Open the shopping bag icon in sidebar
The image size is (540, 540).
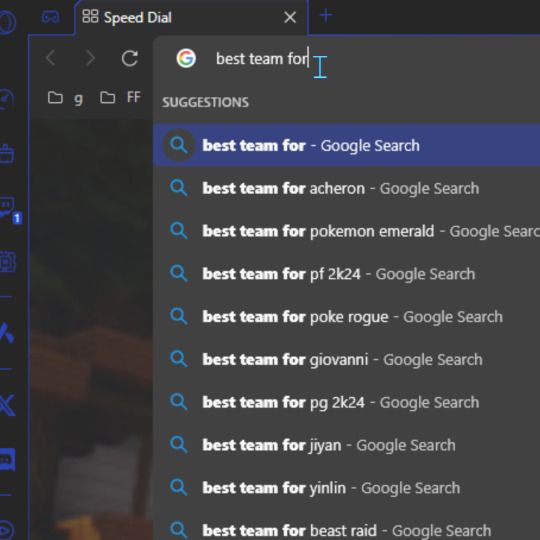click(x=6, y=154)
